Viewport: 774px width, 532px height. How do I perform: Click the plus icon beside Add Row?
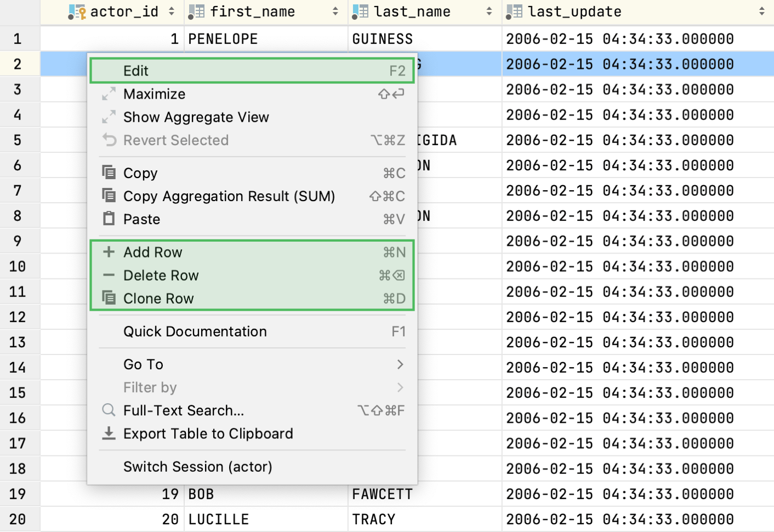pyautogui.click(x=109, y=252)
